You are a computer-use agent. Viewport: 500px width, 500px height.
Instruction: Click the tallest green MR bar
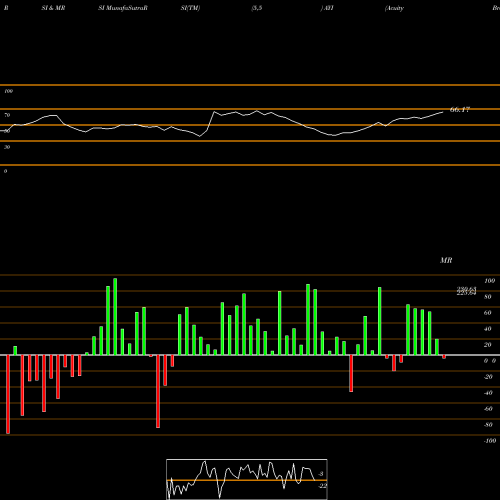pyautogui.click(x=115, y=316)
